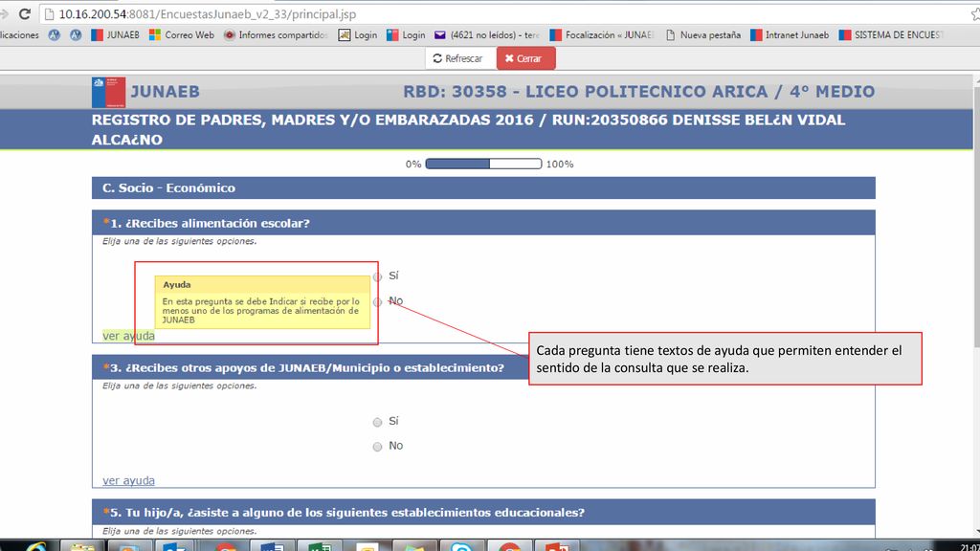
Task: Click the red Cerrar button
Action: (525, 58)
